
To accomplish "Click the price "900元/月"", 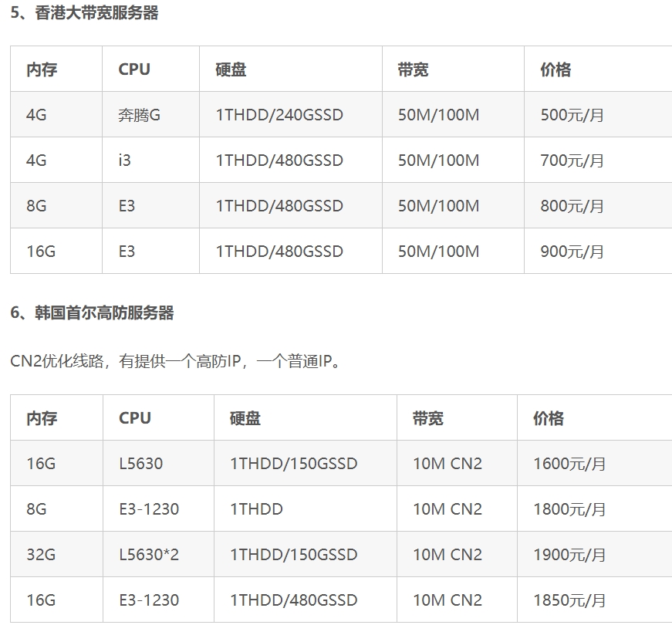I will (572, 252).
